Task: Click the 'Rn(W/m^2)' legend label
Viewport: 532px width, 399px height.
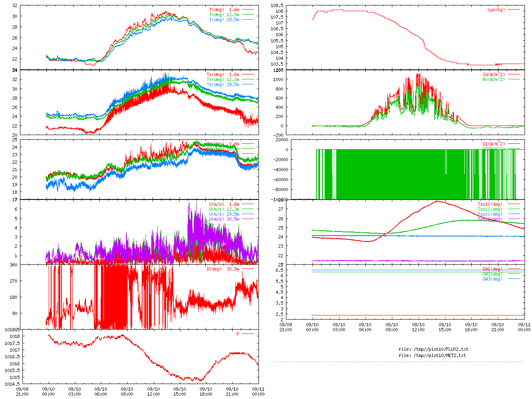Action: (x=494, y=79)
